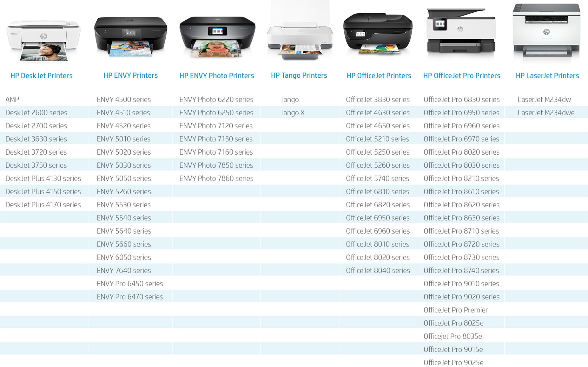Select OfficeJet 8010 series
588x367 pixels.
coord(378,244)
